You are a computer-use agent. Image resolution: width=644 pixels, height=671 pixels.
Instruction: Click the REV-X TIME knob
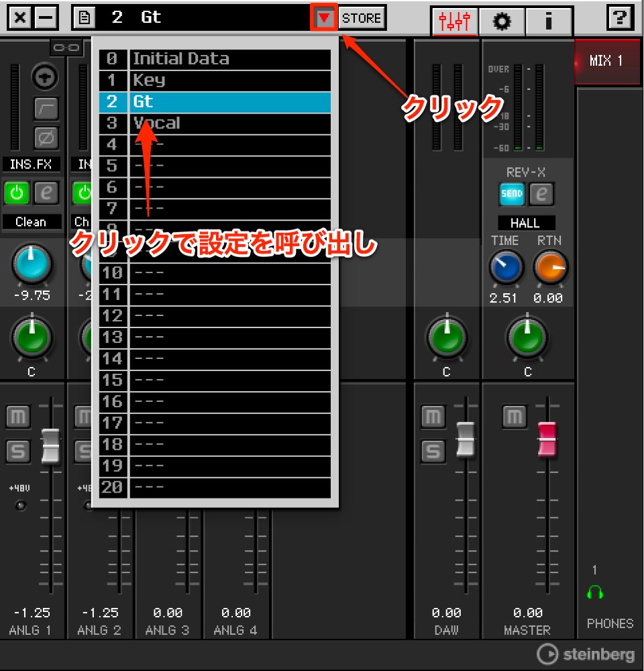coord(506,268)
